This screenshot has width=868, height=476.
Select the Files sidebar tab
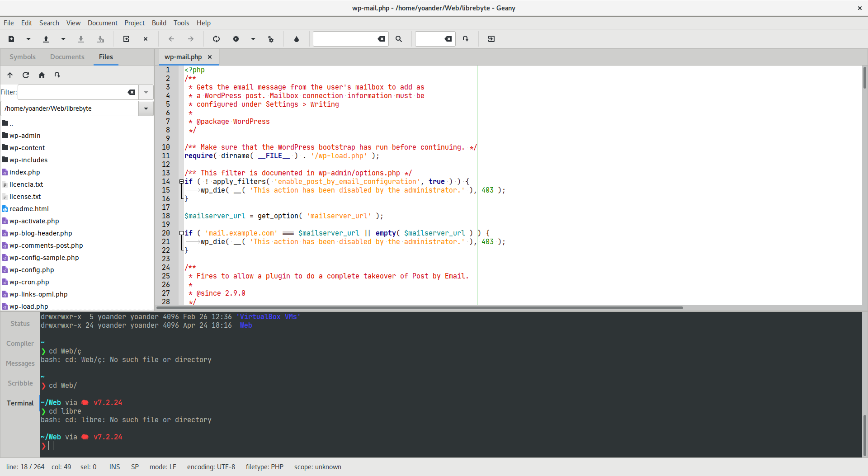(x=106, y=57)
